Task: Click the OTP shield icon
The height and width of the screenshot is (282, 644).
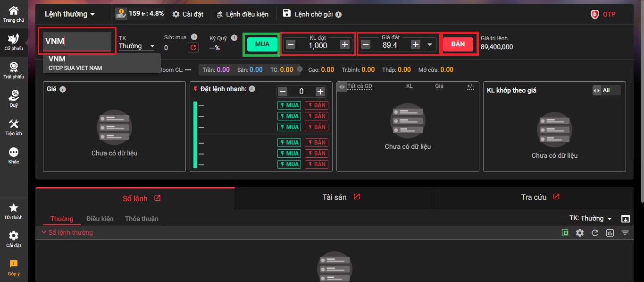Action: (x=595, y=14)
